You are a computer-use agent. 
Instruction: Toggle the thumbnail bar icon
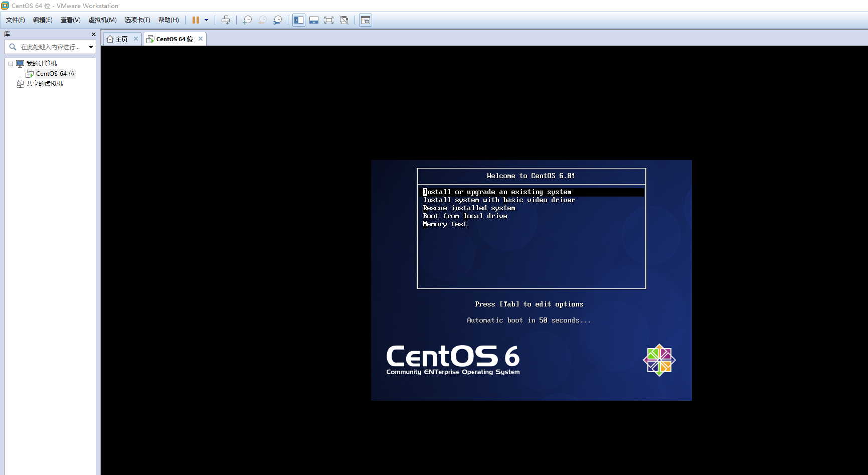tap(314, 20)
